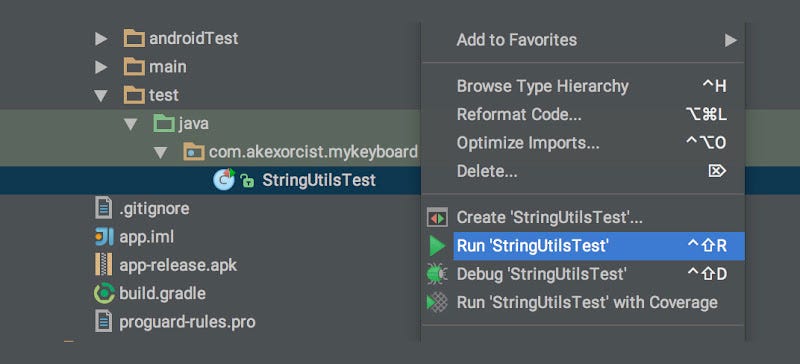Image resolution: width=800 pixels, height=364 pixels.
Task: Click the Run with Coverage icon
Action: click(437, 303)
